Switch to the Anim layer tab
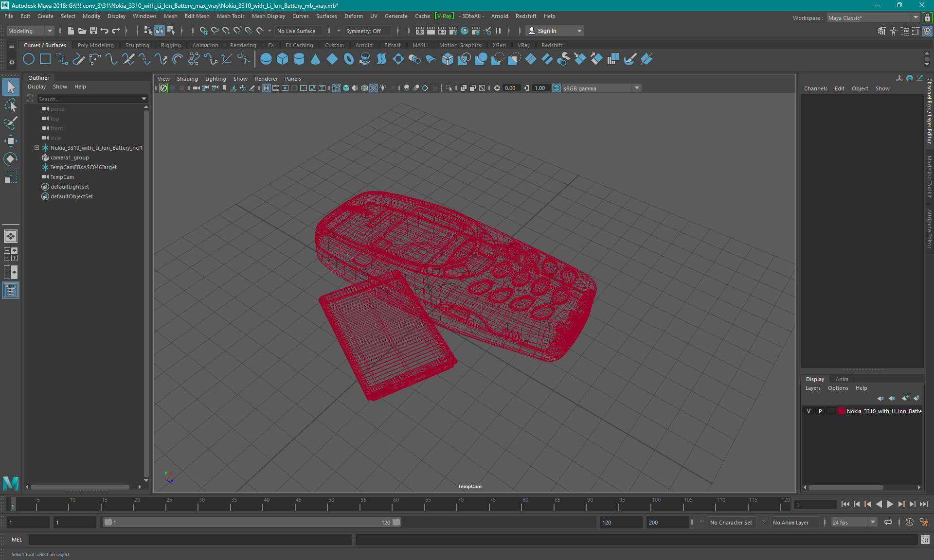Image resolution: width=934 pixels, height=560 pixels. click(x=842, y=379)
